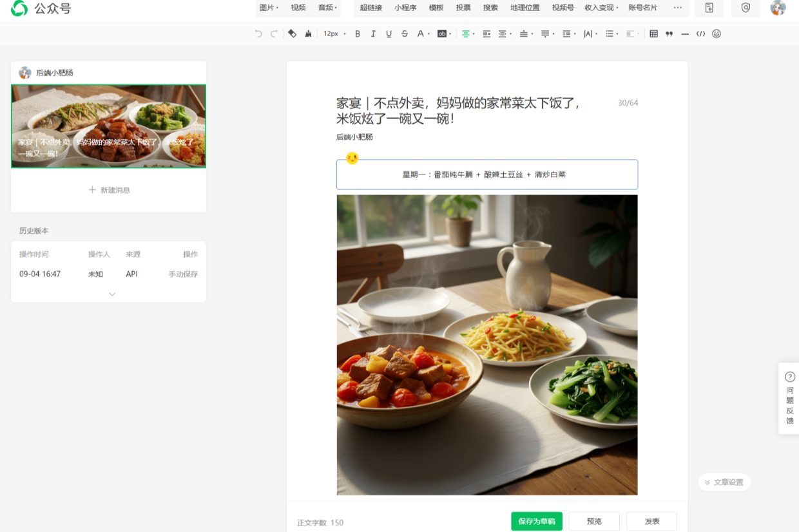Insert a blockquote using the quote icon
The height and width of the screenshot is (532, 799).
click(x=669, y=33)
